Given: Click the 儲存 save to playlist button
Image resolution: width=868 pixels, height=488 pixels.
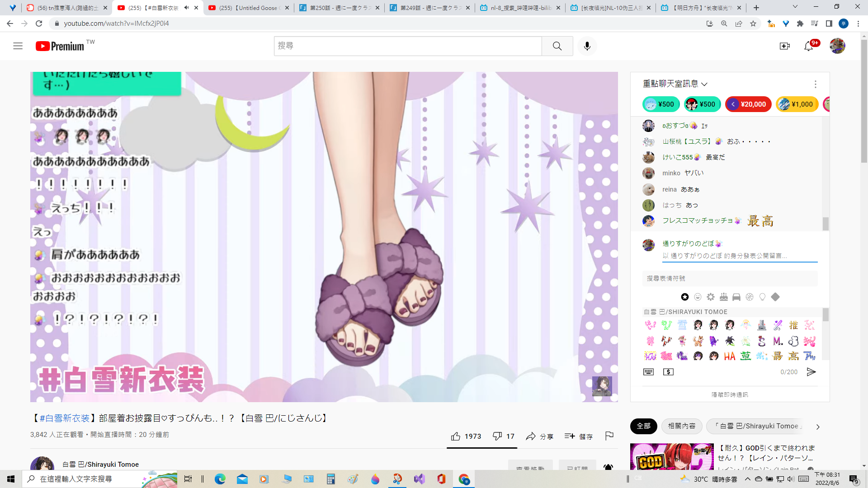Looking at the screenshot, I should (578, 436).
